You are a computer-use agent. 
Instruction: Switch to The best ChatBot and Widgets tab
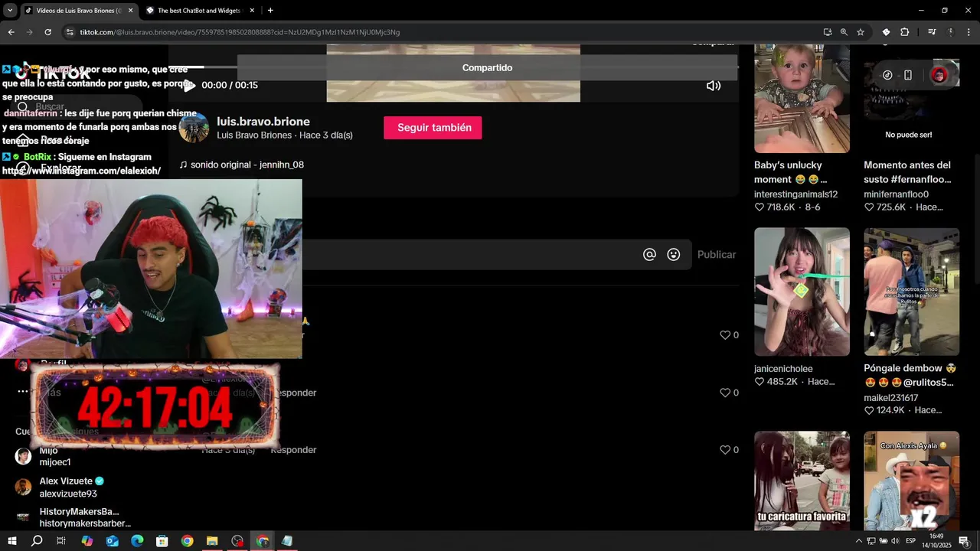pyautogui.click(x=199, y=11)
